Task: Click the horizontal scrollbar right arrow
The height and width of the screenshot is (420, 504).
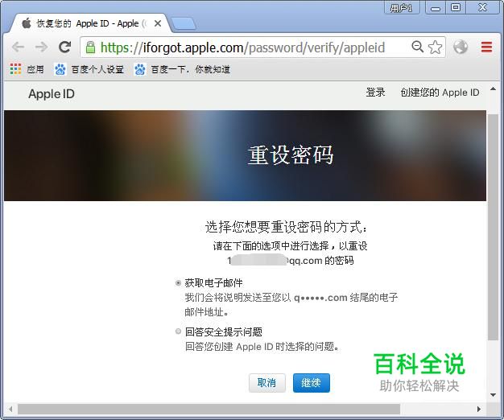Action: (x=479, y=409)
